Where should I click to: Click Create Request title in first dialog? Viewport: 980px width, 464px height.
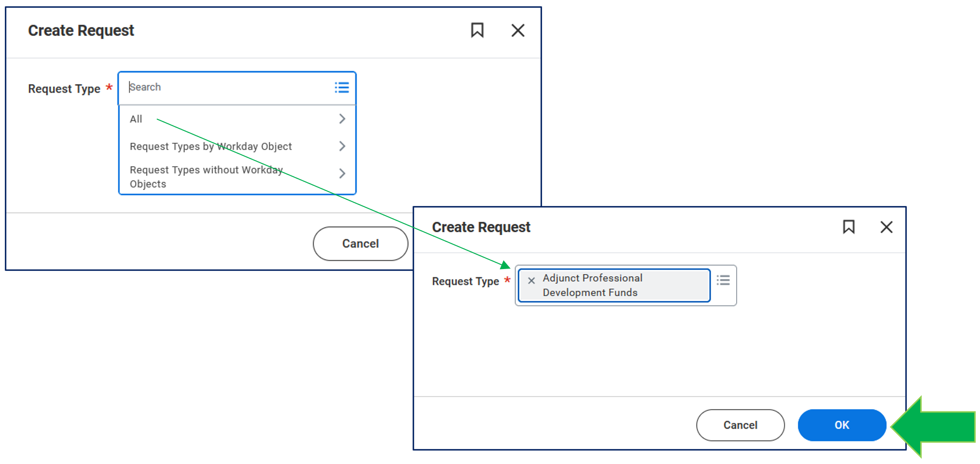[x=81, y=31]
